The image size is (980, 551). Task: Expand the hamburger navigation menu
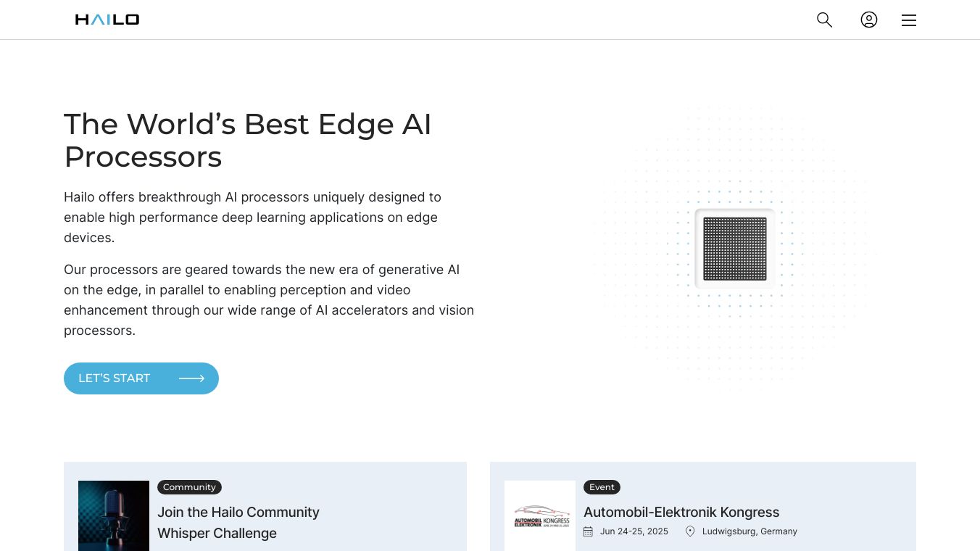(x=909, y=20)
